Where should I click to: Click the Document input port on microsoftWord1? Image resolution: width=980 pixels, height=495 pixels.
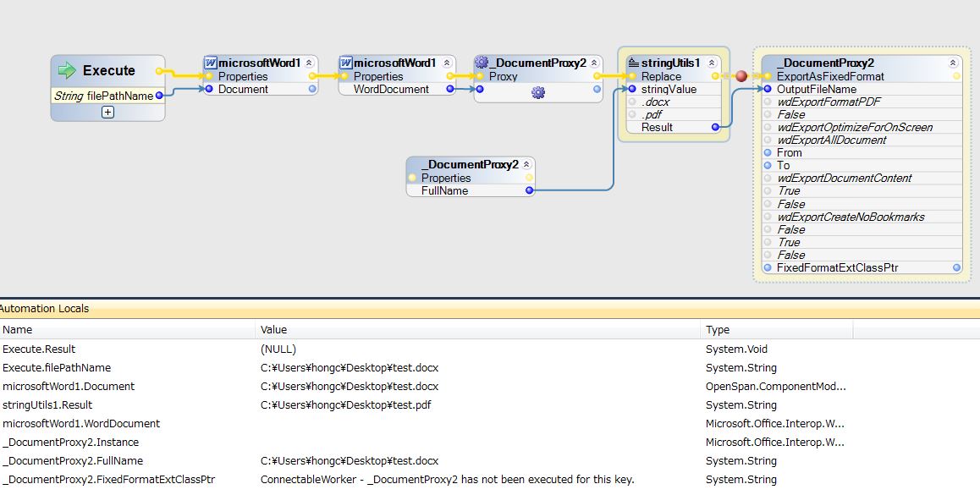pyautogui.click(x=209, y=90)
